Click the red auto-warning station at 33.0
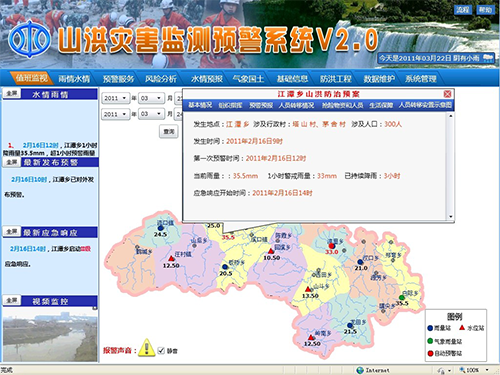The width and height of the screenshot is (500, 375). [x=331, y=246]
